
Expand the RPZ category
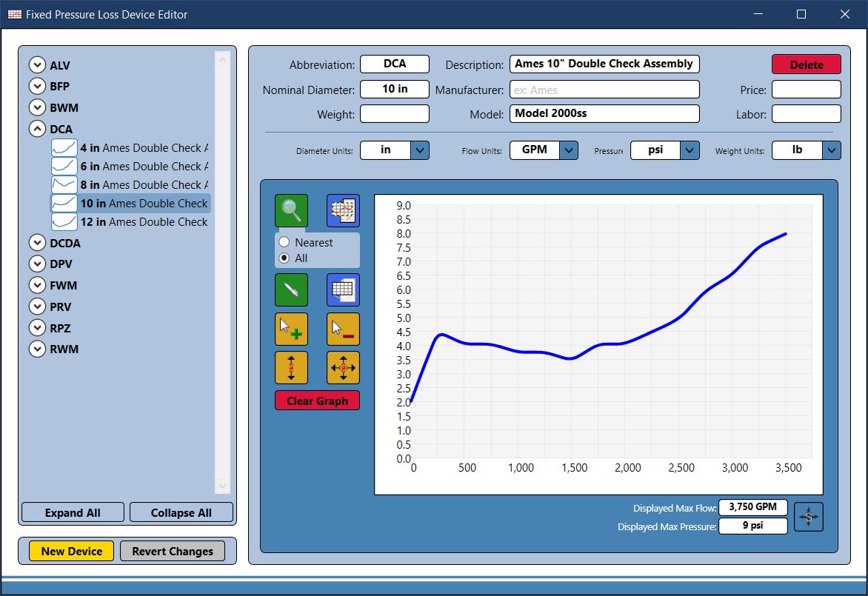click(x=37, y=327)
